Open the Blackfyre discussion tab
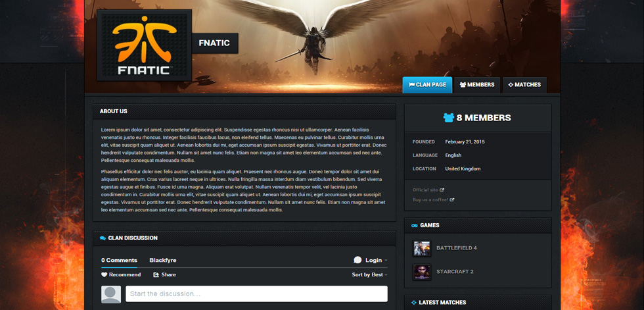The image size is (644, 310). click(163, 260)
